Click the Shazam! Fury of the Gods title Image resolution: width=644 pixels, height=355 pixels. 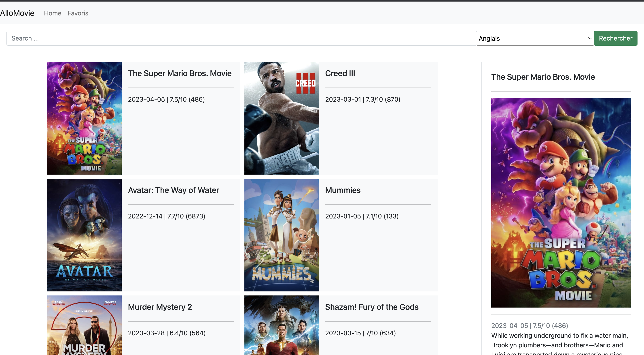[x=372, y=307]
